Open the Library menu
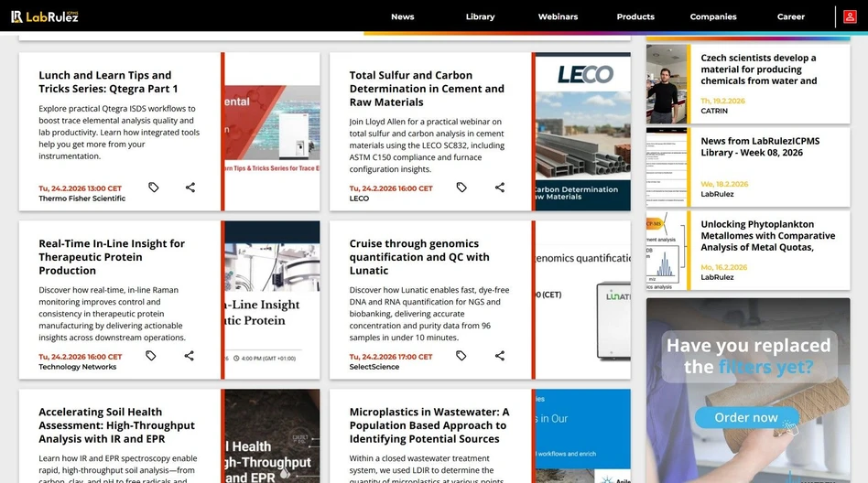Screen dimensions: 868x483 (480, 16)
